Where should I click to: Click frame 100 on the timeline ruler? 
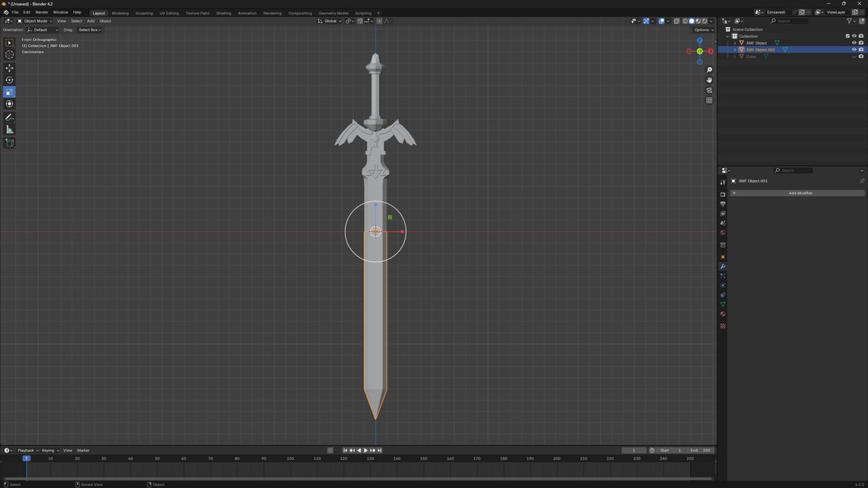(290, 459)
